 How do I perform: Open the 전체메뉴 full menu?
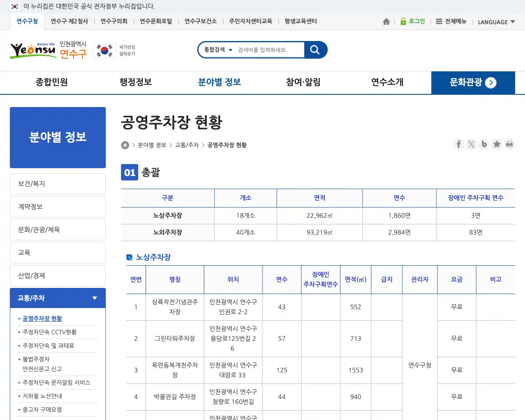tap(451, 21)
